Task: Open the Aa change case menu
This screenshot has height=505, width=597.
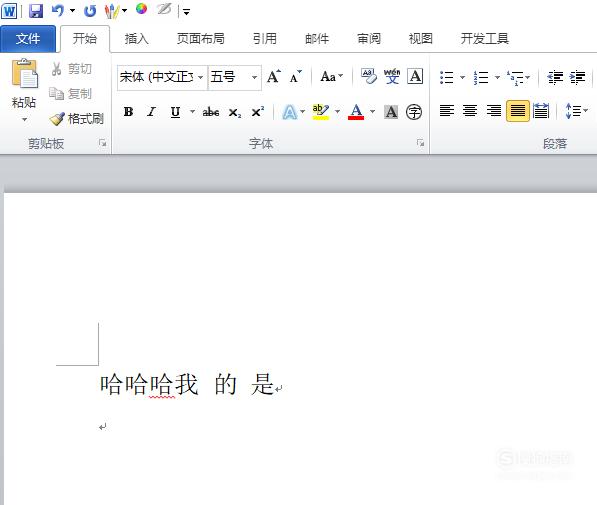Action: click(331, 77)
